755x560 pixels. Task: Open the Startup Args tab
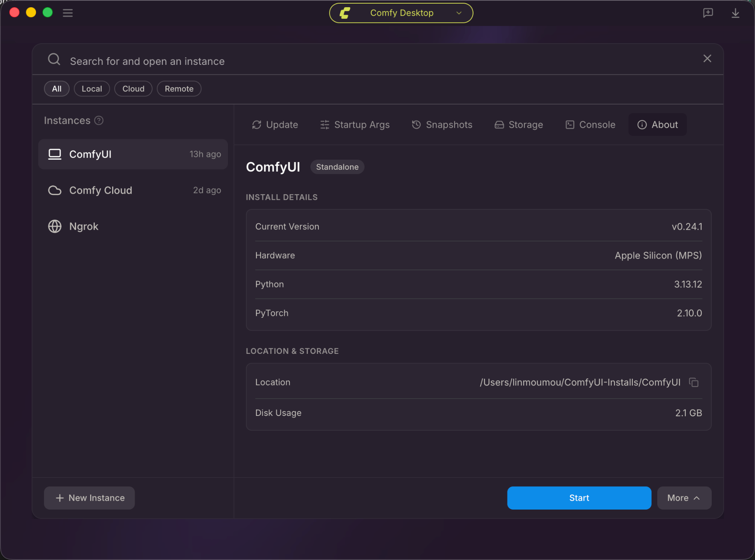coord(355,125)
